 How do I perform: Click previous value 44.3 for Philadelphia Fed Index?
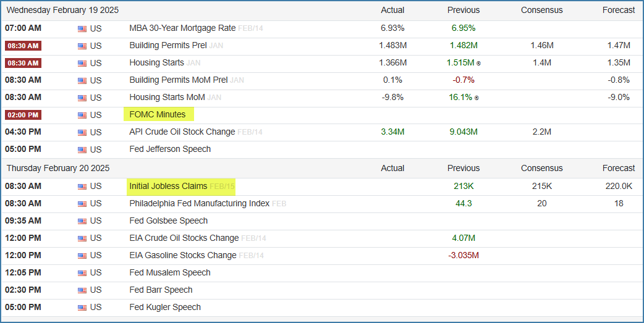464,203
